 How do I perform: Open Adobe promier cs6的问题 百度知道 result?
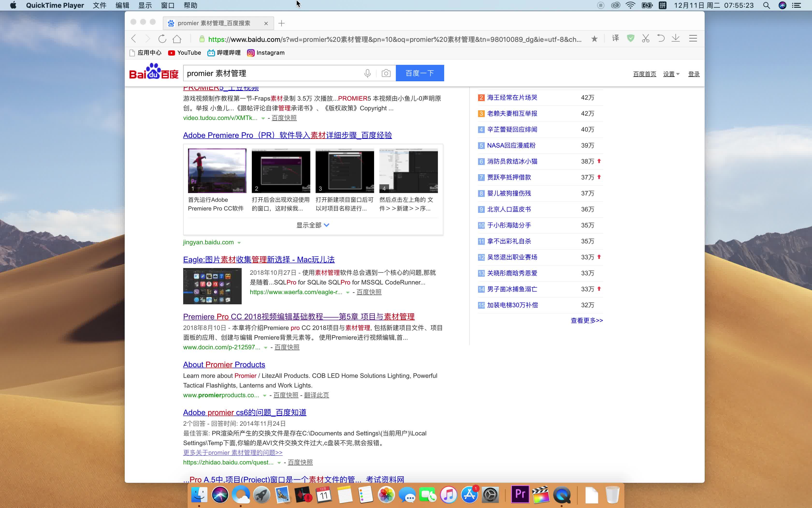(x=245, y=412)
